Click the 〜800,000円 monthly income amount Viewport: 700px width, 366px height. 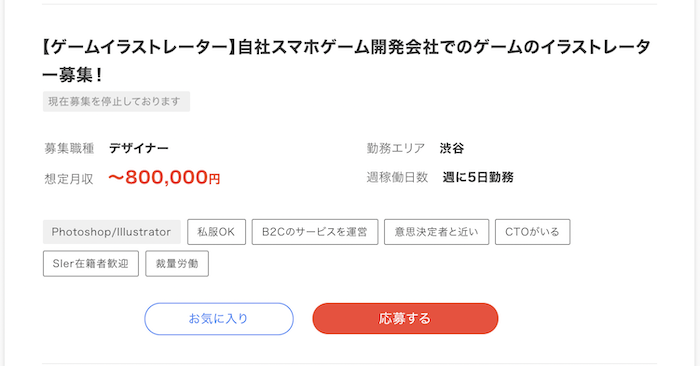(164, 178)
